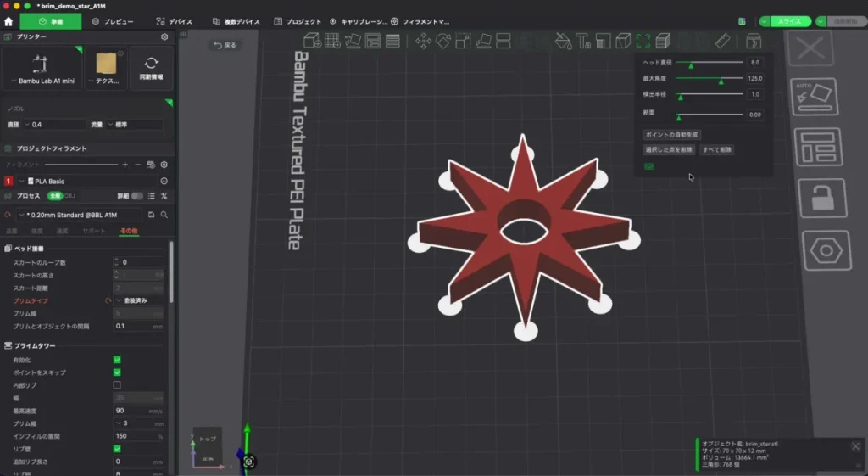The image size is (868, 476).
Task: Select the Rotate tool
Action: (443, 41)
